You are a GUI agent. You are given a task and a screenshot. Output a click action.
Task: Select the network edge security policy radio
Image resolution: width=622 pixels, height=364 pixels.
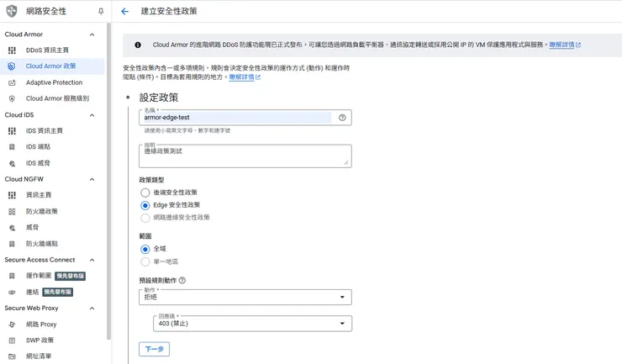click(145, 218)
